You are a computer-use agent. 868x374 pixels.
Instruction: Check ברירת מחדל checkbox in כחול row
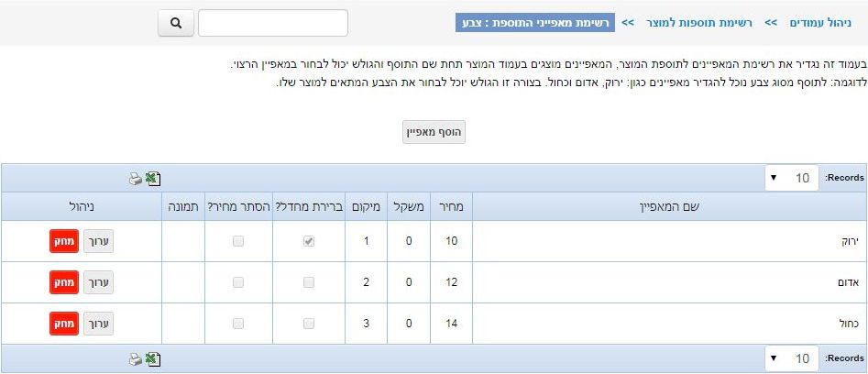point(309,323)
